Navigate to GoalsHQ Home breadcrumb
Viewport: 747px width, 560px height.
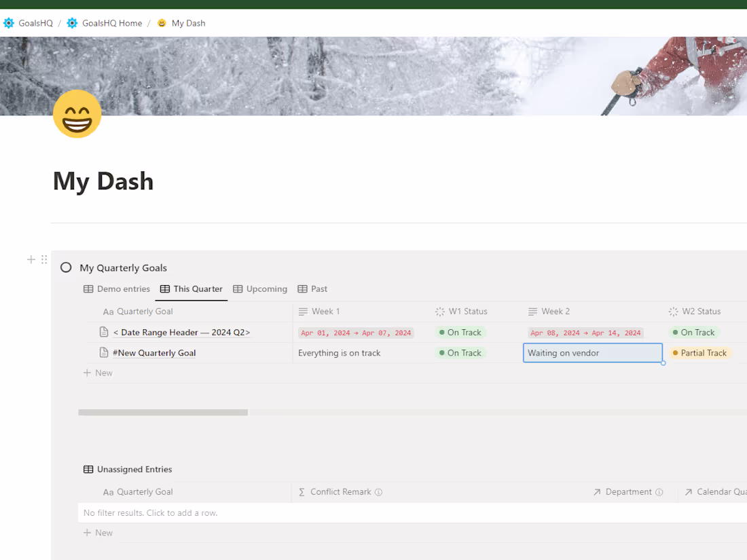(112, 23)
